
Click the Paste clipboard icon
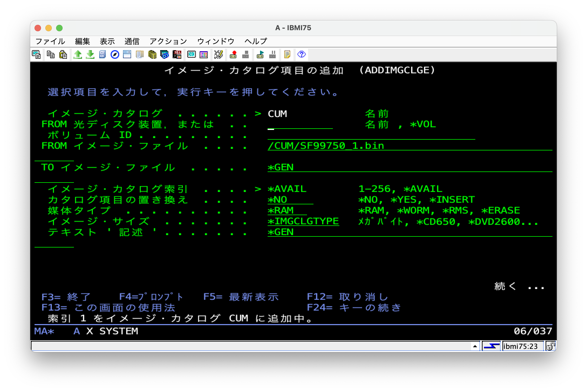(63, 55)
